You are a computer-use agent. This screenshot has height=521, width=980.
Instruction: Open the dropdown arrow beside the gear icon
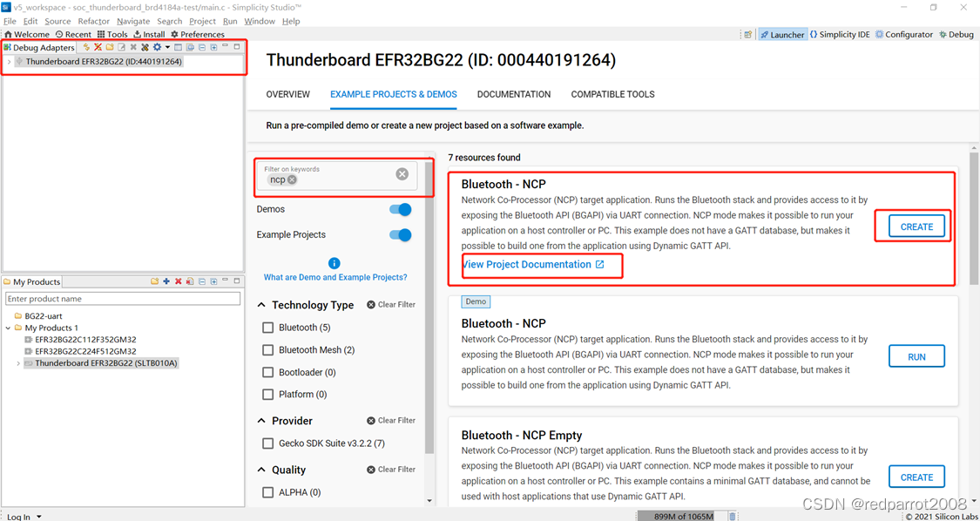tap(167, 48)
